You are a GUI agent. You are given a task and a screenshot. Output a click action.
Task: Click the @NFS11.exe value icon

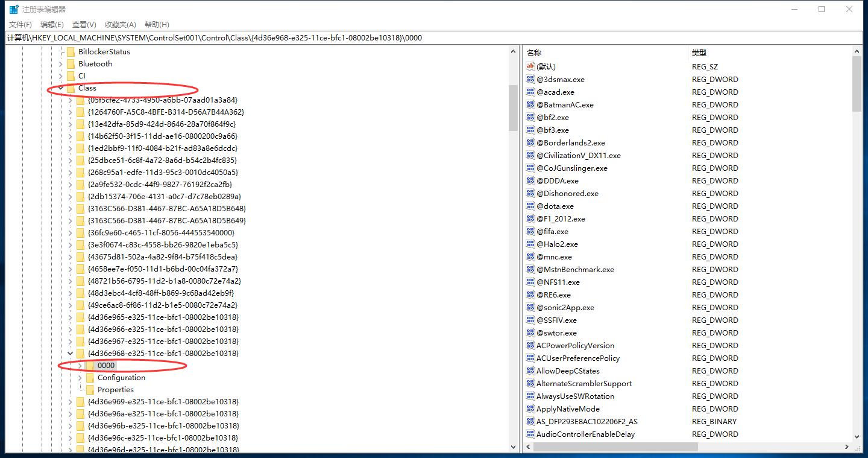click(x=530, y=282)
